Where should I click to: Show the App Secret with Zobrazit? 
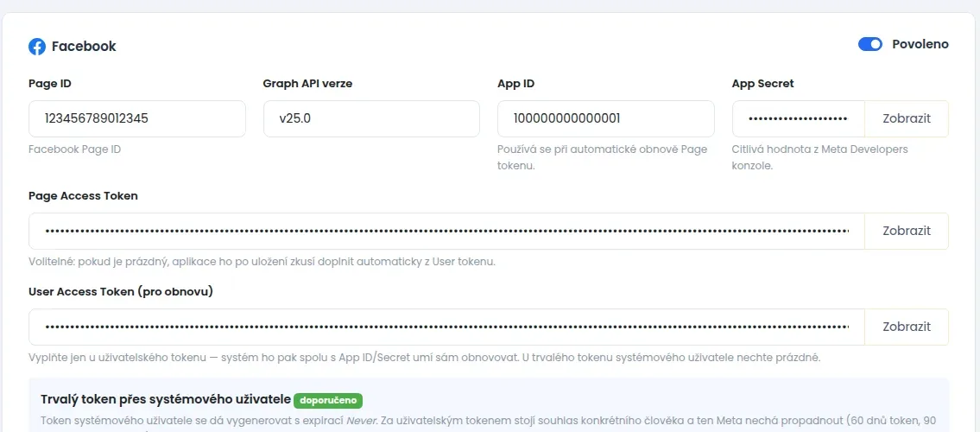(907, 118)
